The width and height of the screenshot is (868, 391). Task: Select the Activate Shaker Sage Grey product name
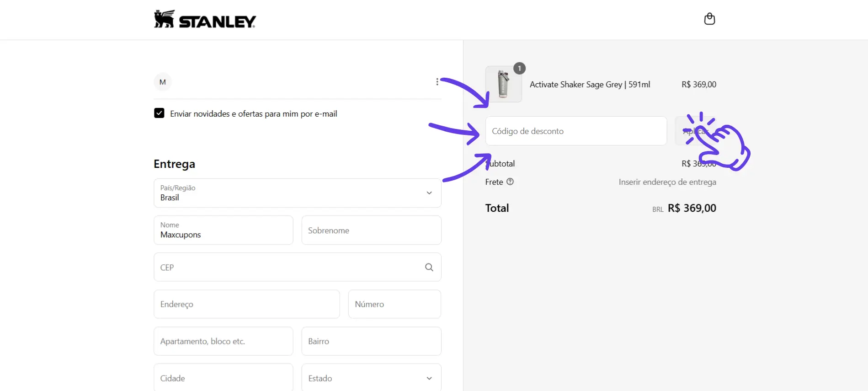pyautogui.click(x=590, y=85)
